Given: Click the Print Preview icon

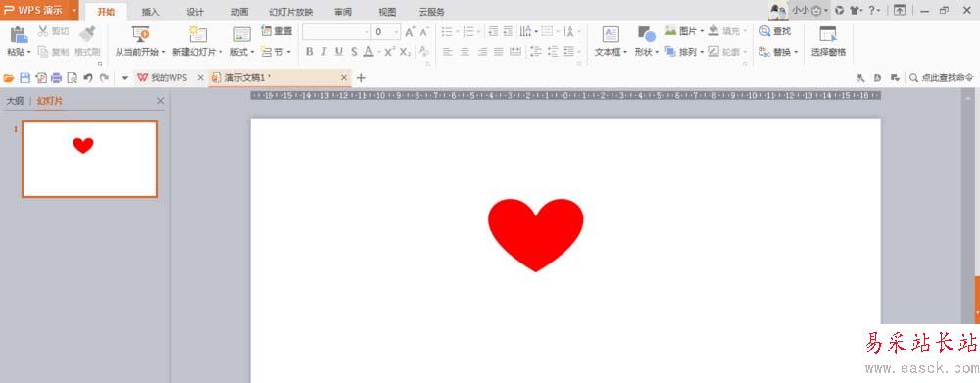Looking at the screenshot, I should 72,78.
